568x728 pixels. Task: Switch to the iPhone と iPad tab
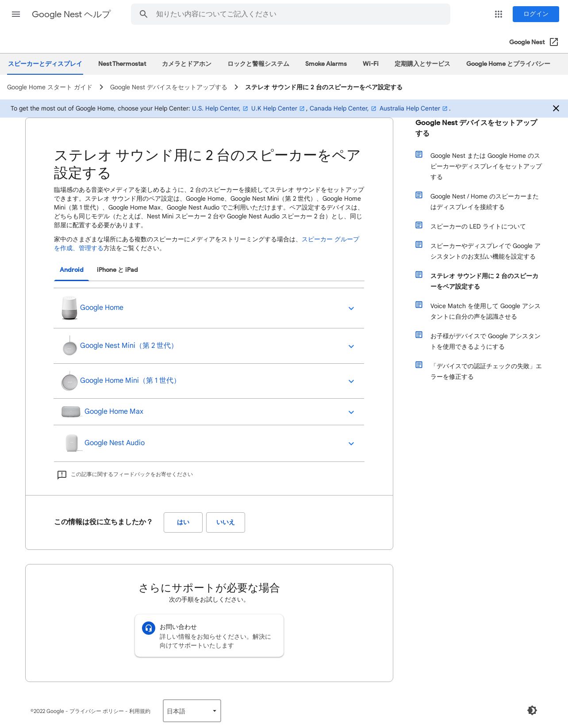pyautogui.click(x=117, y=270)
